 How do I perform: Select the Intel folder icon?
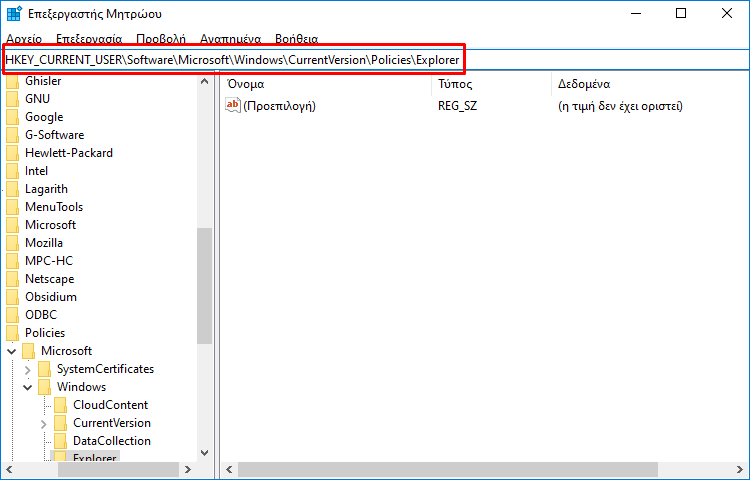12,171
